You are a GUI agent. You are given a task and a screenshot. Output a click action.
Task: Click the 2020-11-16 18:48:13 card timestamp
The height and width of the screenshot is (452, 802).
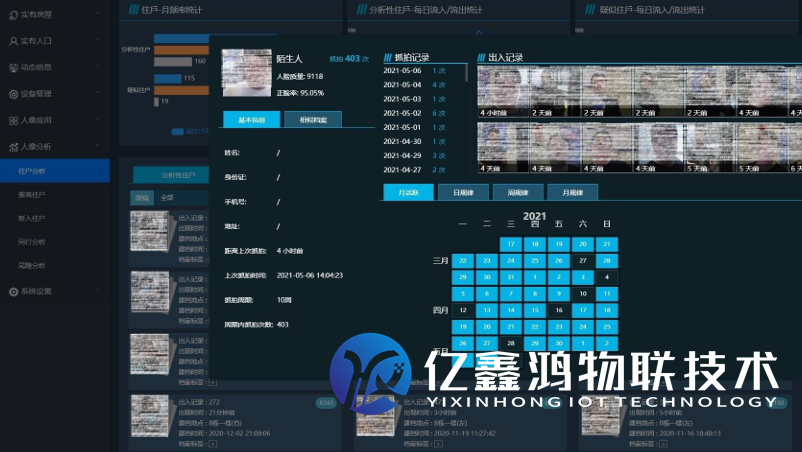click(x=690, y=433)
